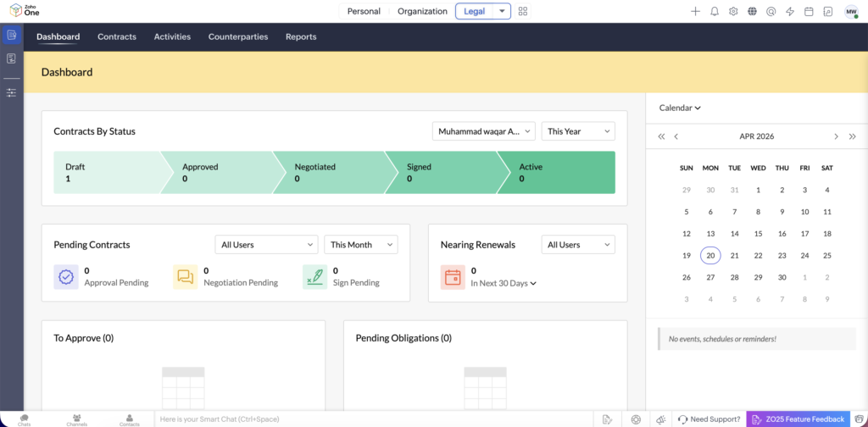Go to next month in calendar
The width and height of the screenshot is (868, 427).
pos(836,136)
